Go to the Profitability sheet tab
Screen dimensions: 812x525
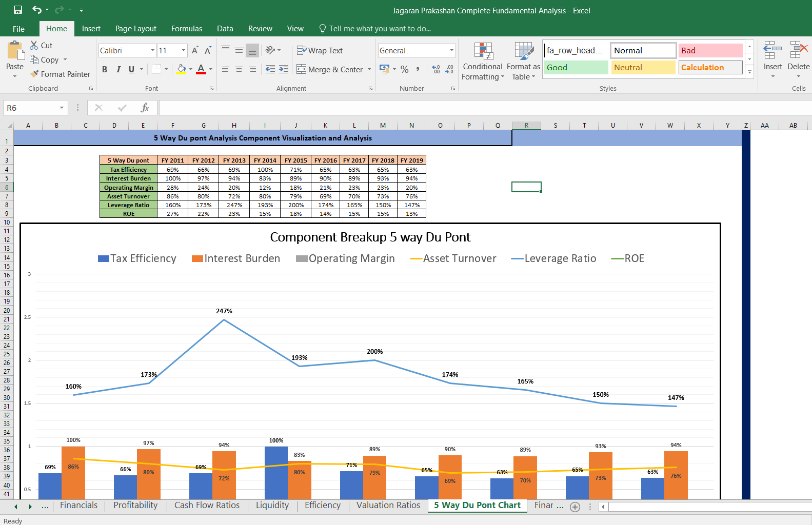135,506
